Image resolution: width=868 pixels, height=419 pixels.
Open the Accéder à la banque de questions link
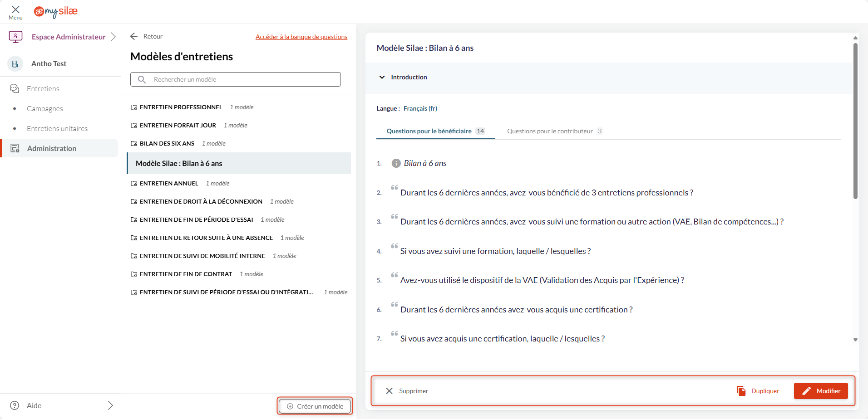[x=301, y=37]
